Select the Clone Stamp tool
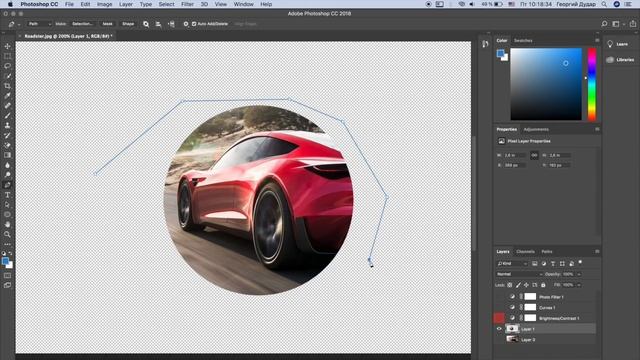The height and width of the screenshot is (360, 640). point(7,126)
